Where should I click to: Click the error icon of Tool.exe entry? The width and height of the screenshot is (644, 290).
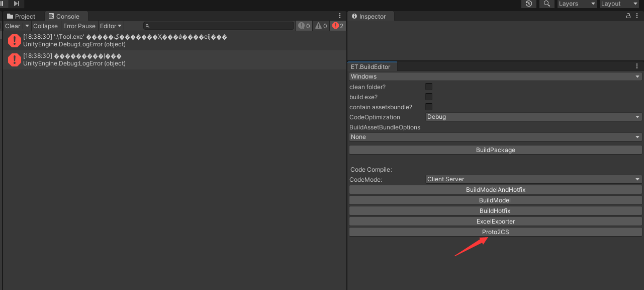(x=14, y=41)
